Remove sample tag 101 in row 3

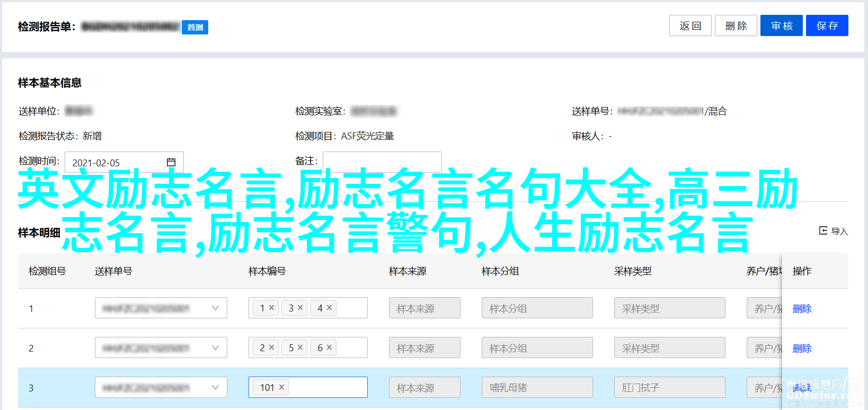pyautogui.click(x=281, y=387)
